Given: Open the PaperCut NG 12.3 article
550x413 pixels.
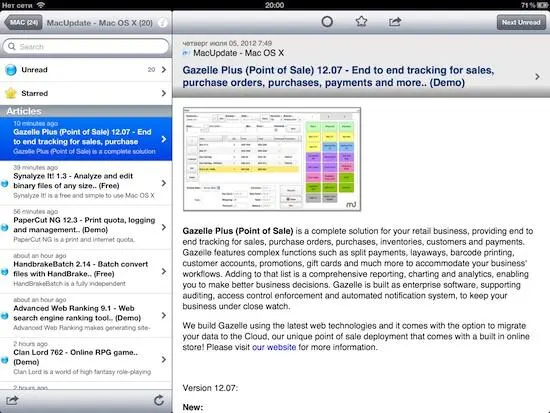Looking at the screenshot, I should (x=86, y=227).
